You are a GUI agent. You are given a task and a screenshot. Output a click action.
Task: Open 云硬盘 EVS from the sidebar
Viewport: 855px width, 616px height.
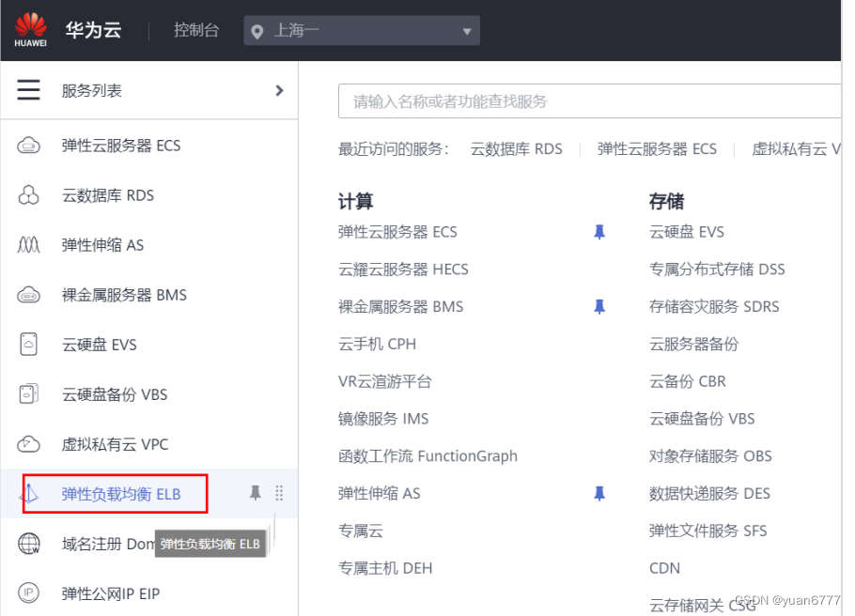(x=100, y=345)
